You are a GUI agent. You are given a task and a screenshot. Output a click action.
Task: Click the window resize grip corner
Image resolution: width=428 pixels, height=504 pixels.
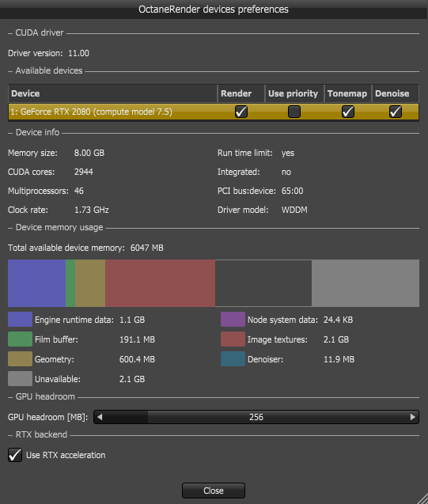pos(422,498)
